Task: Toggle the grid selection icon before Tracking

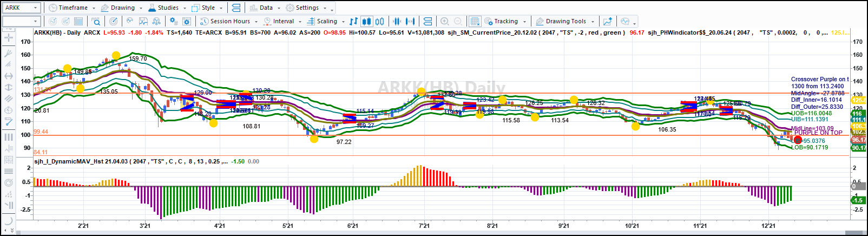Action: click(475, 21)
